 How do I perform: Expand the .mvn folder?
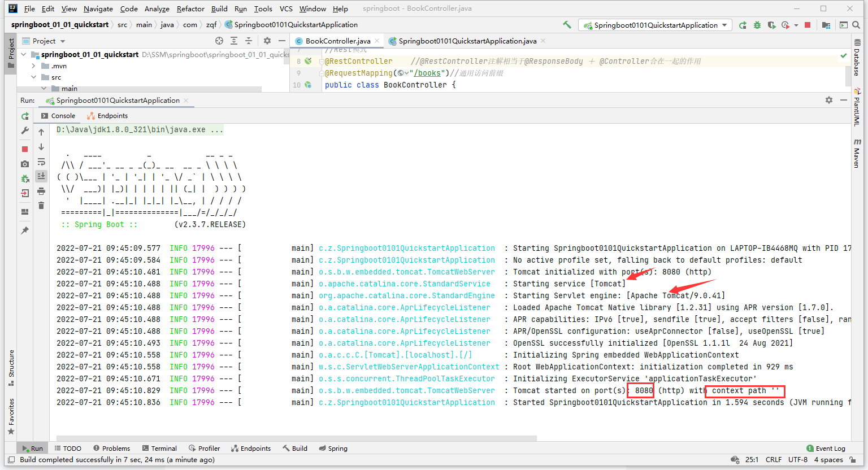[x=33, y=66]
